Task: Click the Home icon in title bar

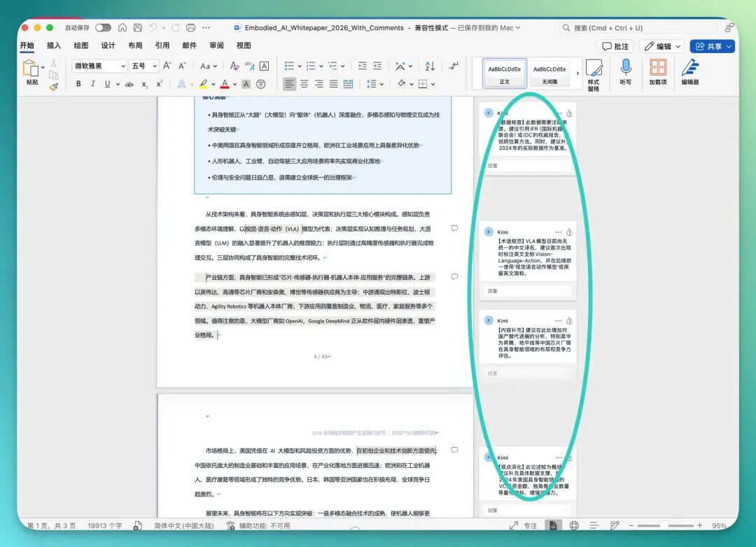Action: point(122,27)
